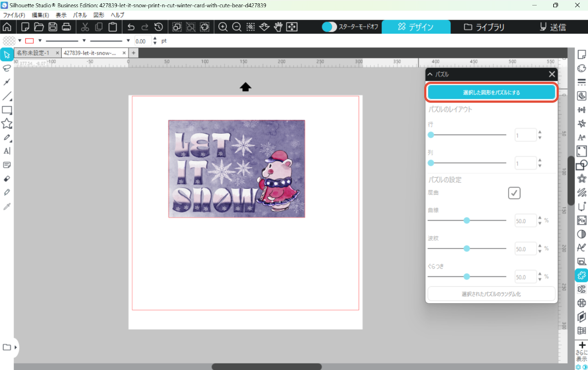
Task: Open the Fill color palette panel
Action: coord(581,68)
